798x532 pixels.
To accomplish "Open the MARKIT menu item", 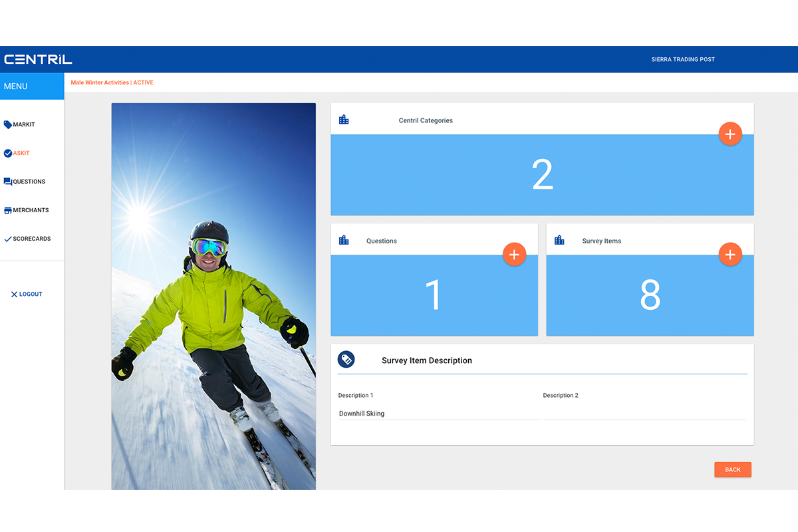I will [24, 124].
